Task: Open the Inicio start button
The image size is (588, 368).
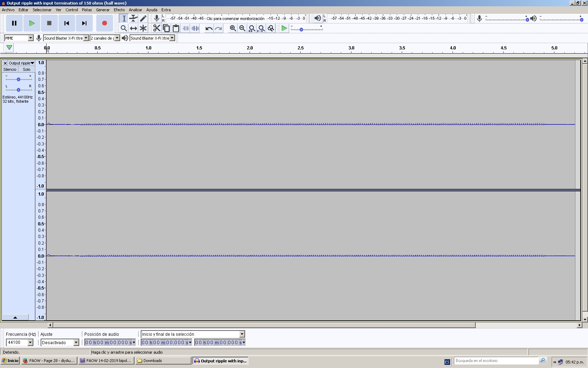Action: (x=10, y=361)
